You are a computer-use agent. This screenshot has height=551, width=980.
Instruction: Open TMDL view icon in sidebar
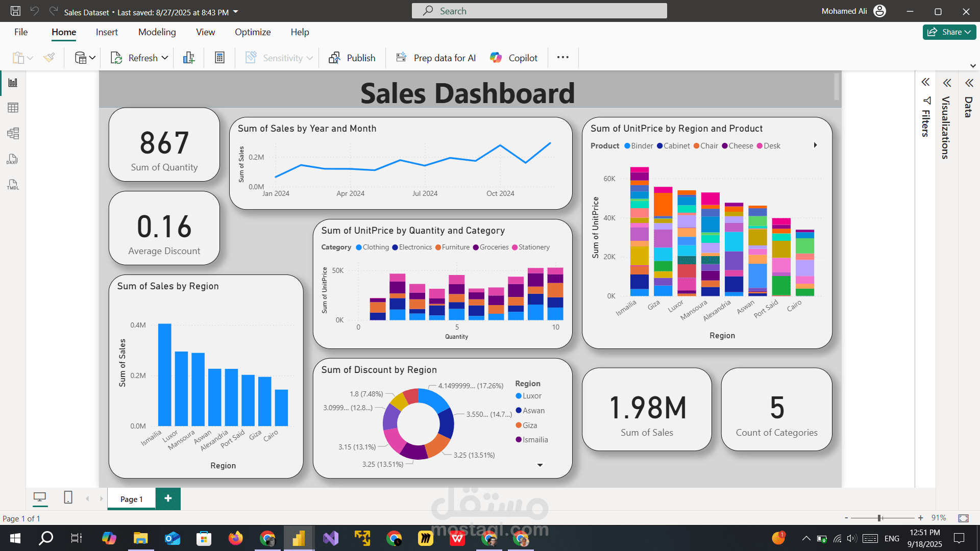(x=13, y=185)
